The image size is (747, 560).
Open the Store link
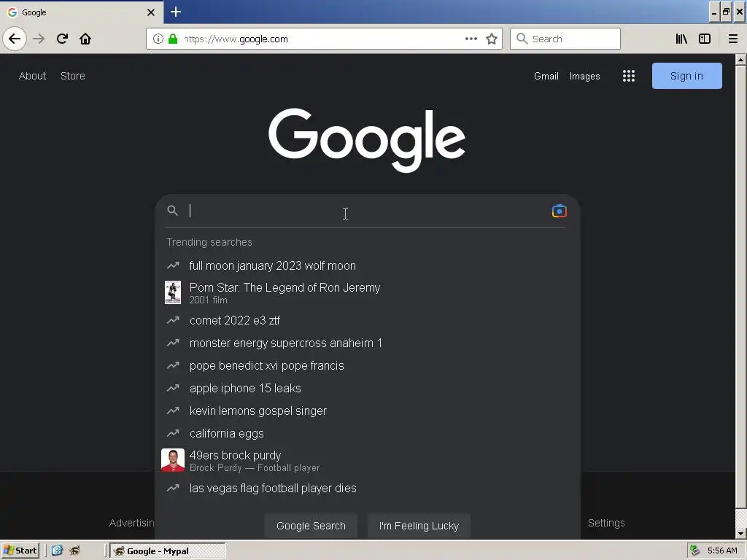(x=73, y=76)
